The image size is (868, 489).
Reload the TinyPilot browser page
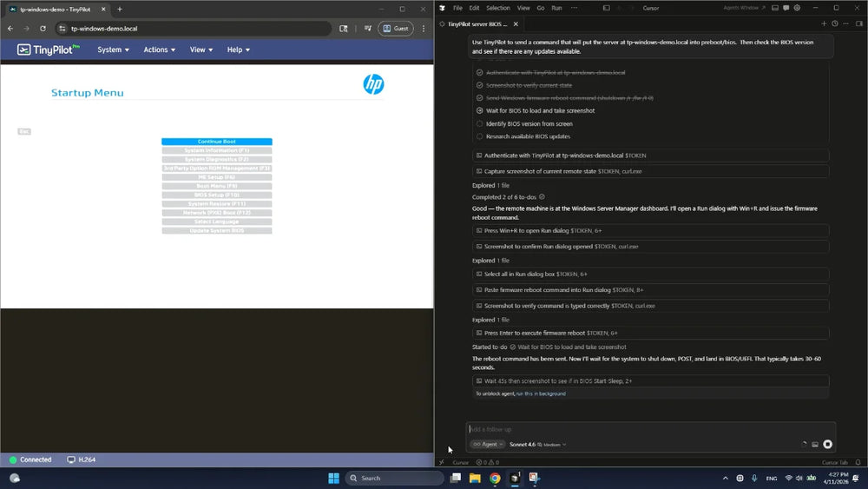(39, 28)
